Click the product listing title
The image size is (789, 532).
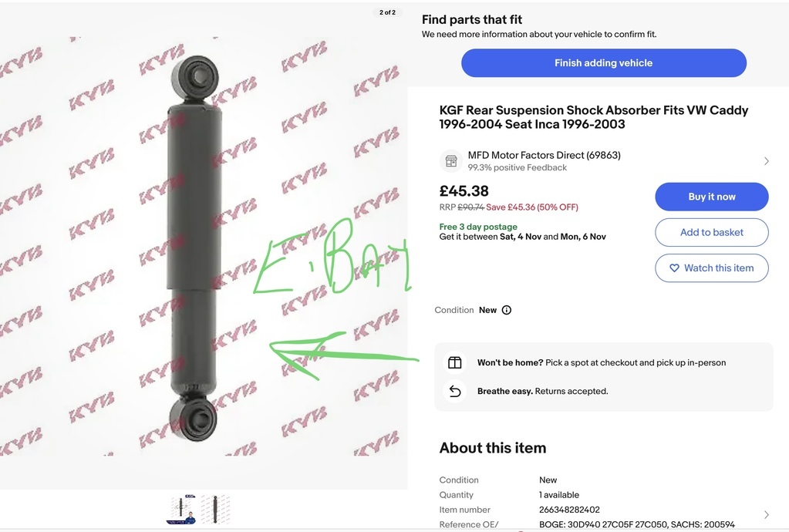[594, 117]
